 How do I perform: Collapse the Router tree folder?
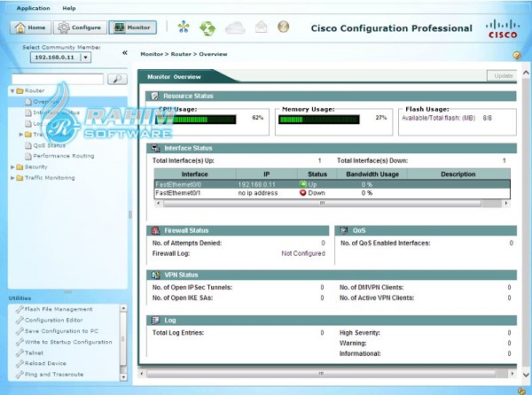pyautogui.click(x=12, y=91)
